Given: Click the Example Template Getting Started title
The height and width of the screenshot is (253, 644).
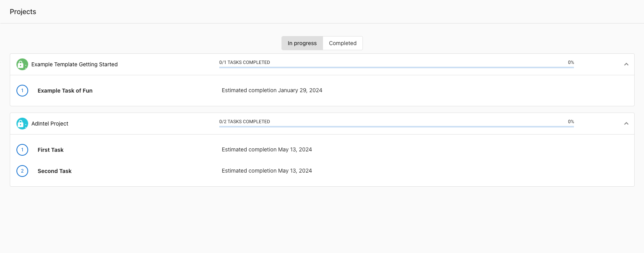Looking at the screenshot, I should [74, 64].
